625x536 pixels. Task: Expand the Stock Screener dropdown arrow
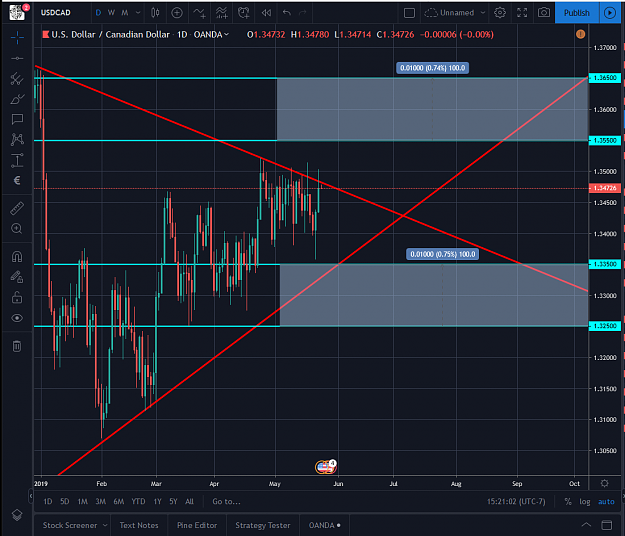point(105,525)
